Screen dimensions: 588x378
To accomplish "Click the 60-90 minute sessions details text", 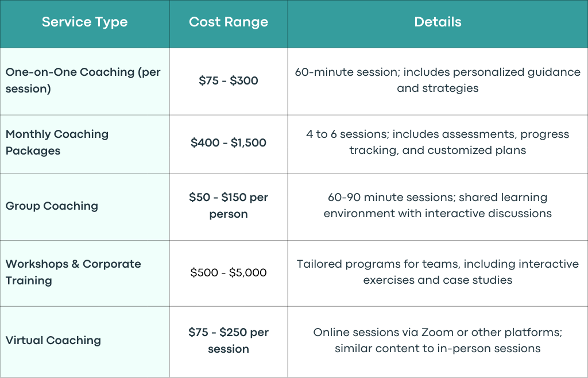I will [438, 205].
